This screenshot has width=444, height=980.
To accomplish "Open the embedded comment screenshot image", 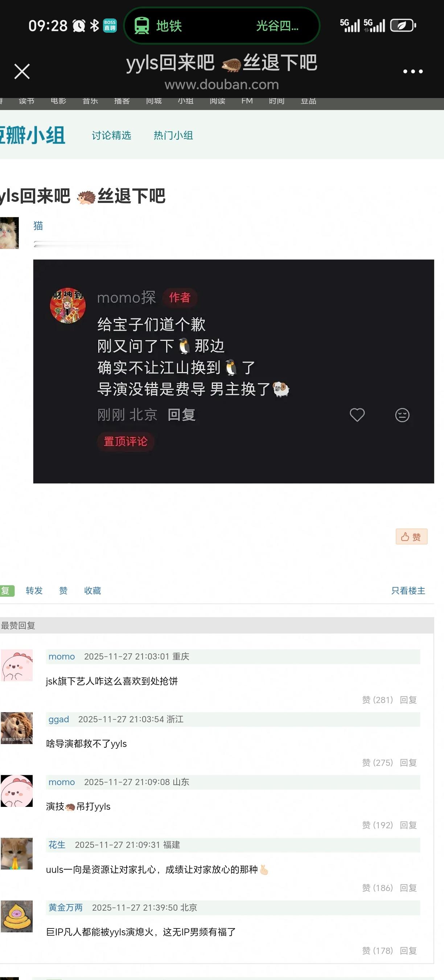I will coord(233,371).
